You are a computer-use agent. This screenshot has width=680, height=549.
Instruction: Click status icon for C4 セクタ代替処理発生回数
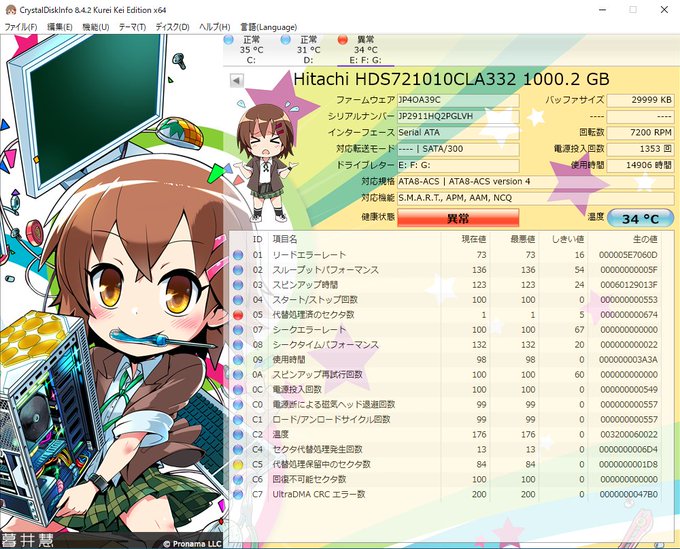pyautogui.click(x=238, y=449)
